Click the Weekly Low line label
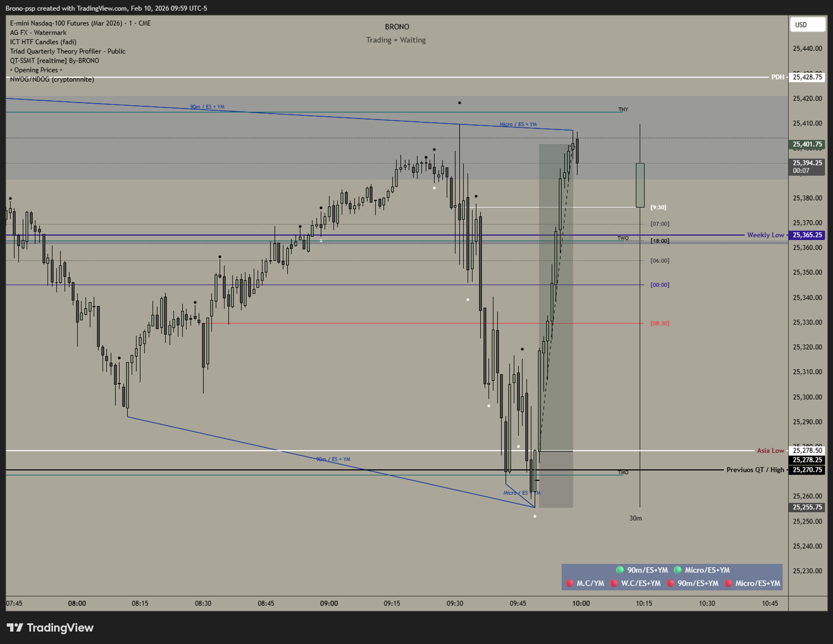The image size is (833, 644). (765, 235)
